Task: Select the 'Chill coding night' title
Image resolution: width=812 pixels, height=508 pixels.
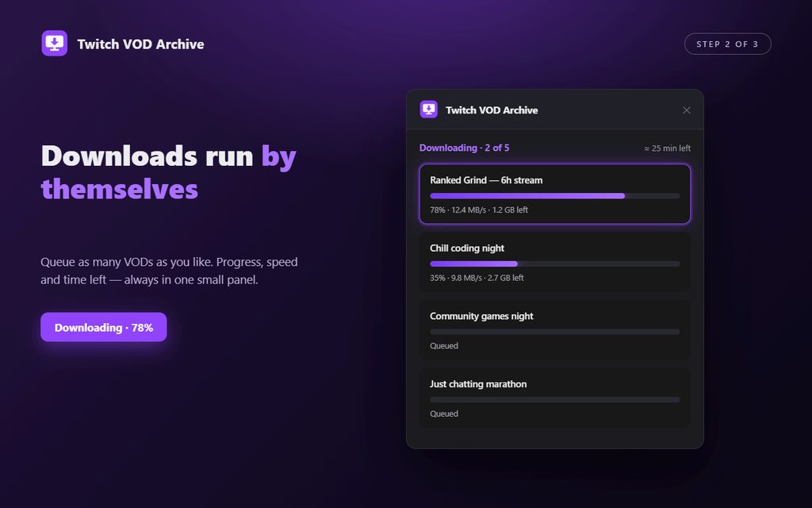Action: coord(466,248)
